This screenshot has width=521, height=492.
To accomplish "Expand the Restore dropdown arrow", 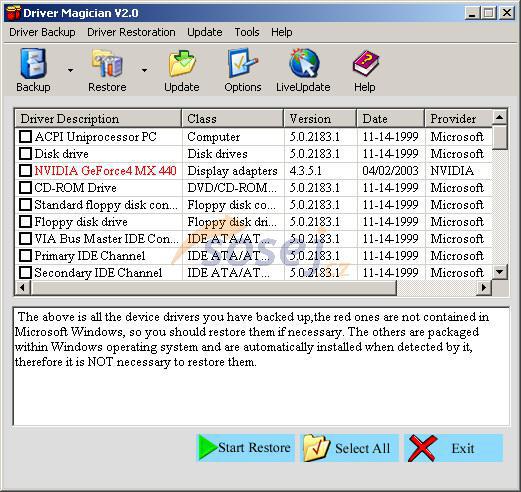I will pos(144,70).
